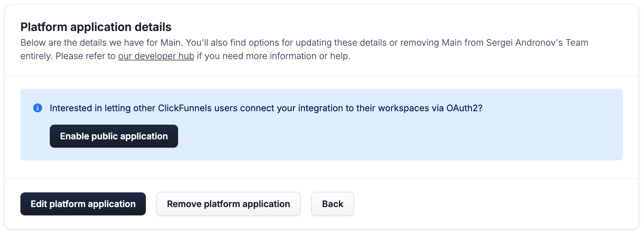Screen dimensions: 644x232
Task: Click the word ClickFunnels in the banner
Action: (185, 108)
